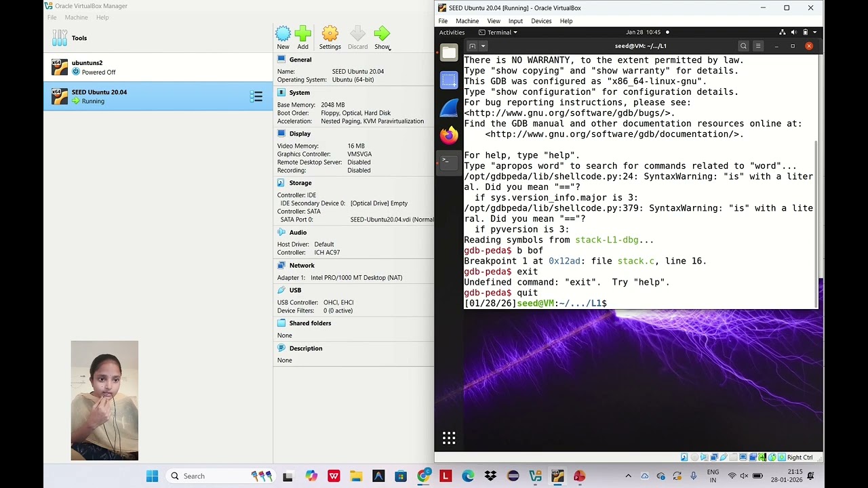Launch the screenshot tool in Ubuntu dock
The width and height of the screenshot is (868, 488).
449,80
